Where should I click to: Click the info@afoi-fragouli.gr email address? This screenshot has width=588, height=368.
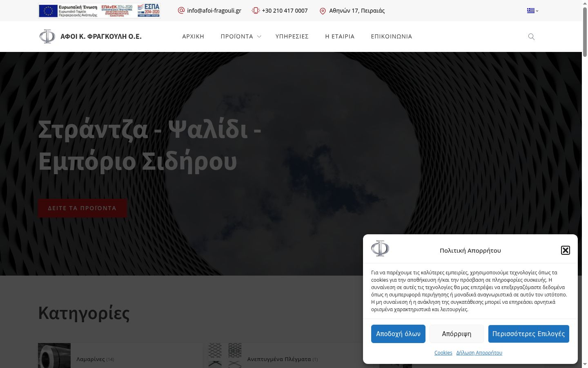point(214,11)
